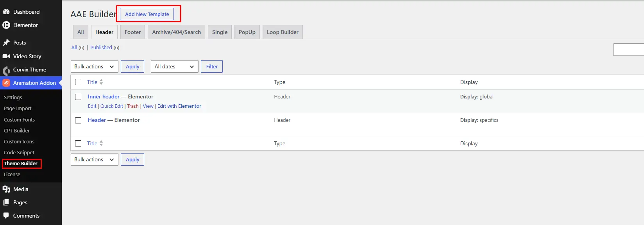Image resolution: width=644 pixels, height=225 pixels.
Task: Tick the select-all checkbox in table footer
Action: (78, 143)
